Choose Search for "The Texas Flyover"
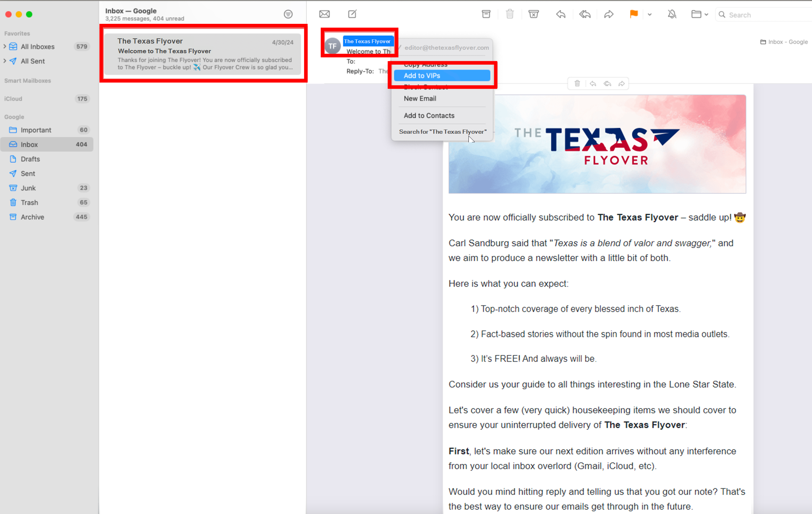The image size is (812, 514). 442,132
